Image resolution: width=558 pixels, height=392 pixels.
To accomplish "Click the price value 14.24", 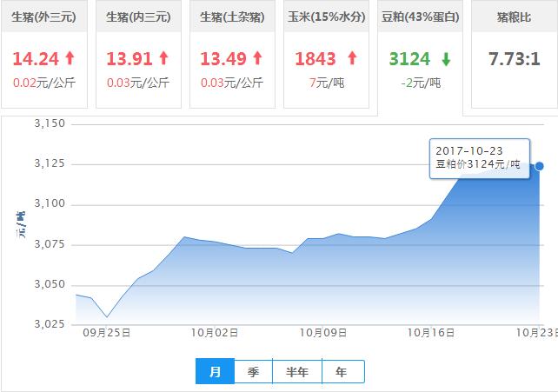I will 36,59.
